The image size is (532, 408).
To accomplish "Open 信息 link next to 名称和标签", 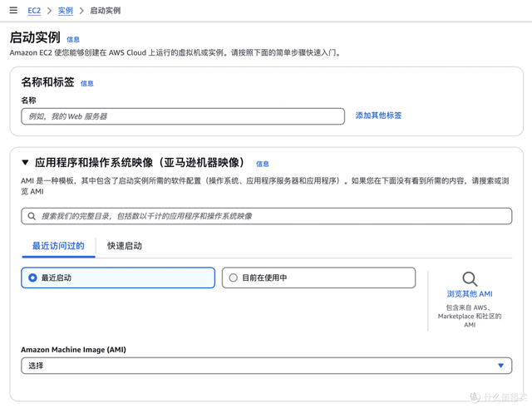I will [x=86, y=83].
